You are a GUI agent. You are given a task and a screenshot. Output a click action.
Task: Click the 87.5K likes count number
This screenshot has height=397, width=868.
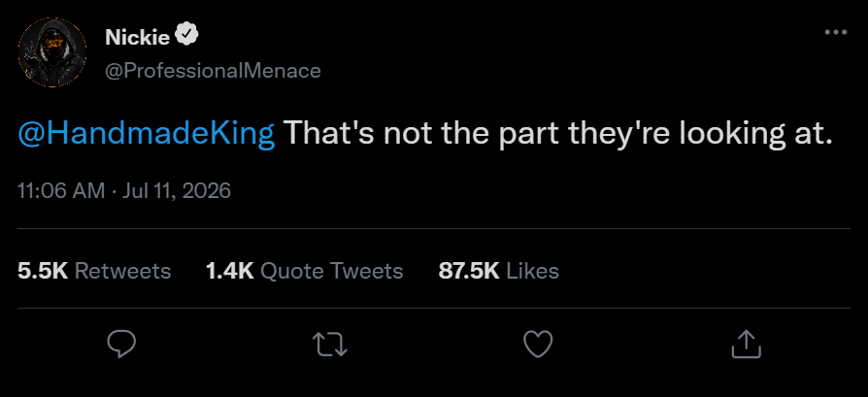click(469, 271)
